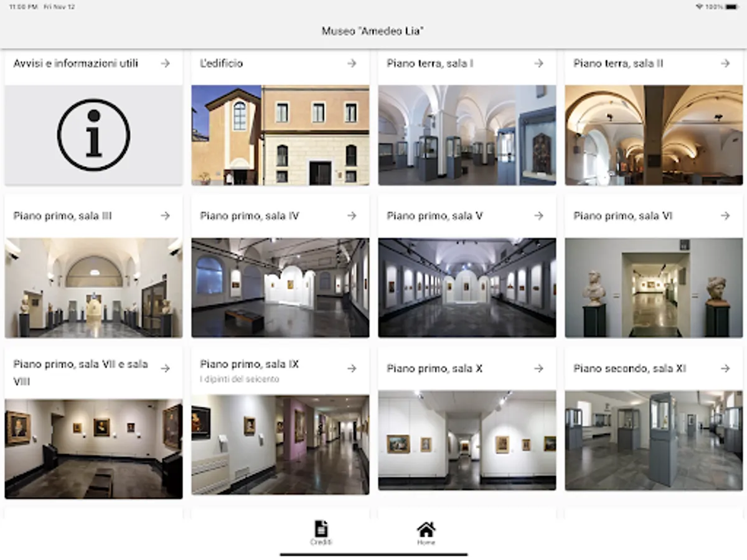Viewport: 747px width, 560px height.
Task: Select the 'Piano primo, sala V' title
Action: 435,216
